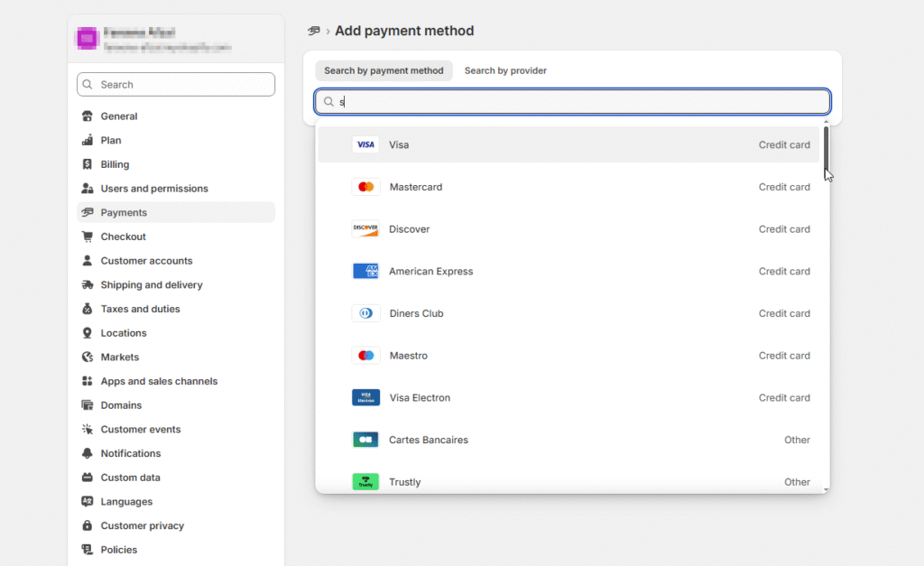
Task: Select Search by payment method tab
Action: click(x=383, y=70)
